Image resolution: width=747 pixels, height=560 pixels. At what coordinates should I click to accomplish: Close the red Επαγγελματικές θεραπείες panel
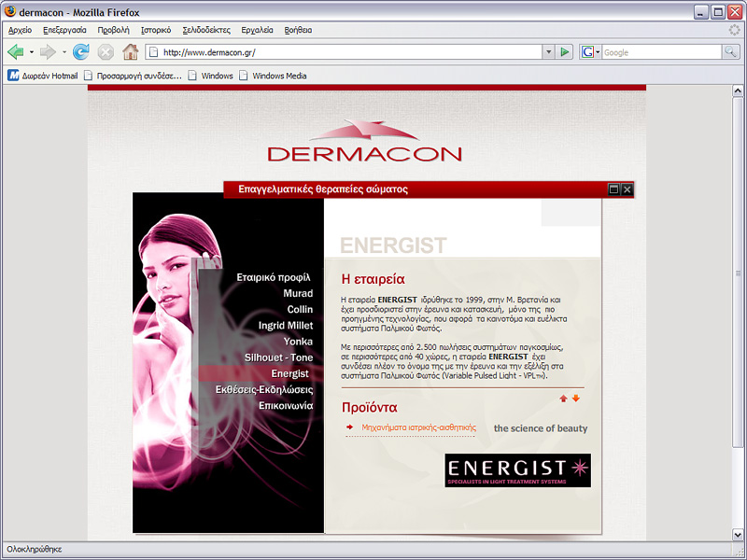point(627,189)
